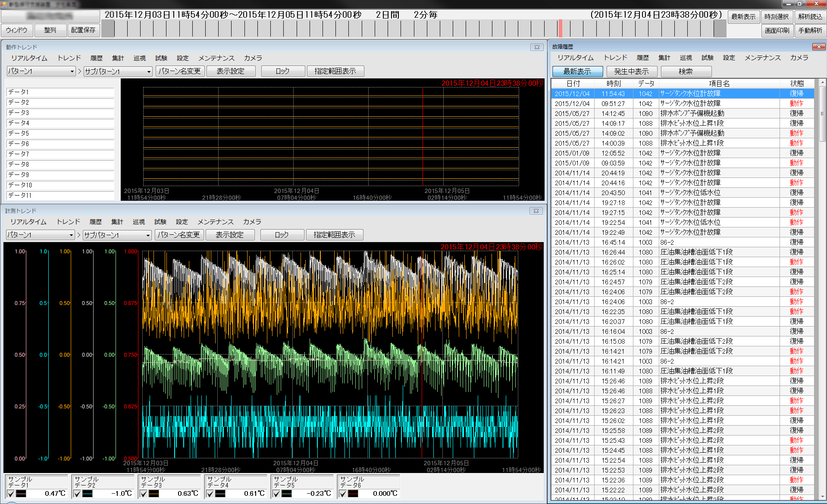Close the 動作トレンド panel

[x=537, y=47]
